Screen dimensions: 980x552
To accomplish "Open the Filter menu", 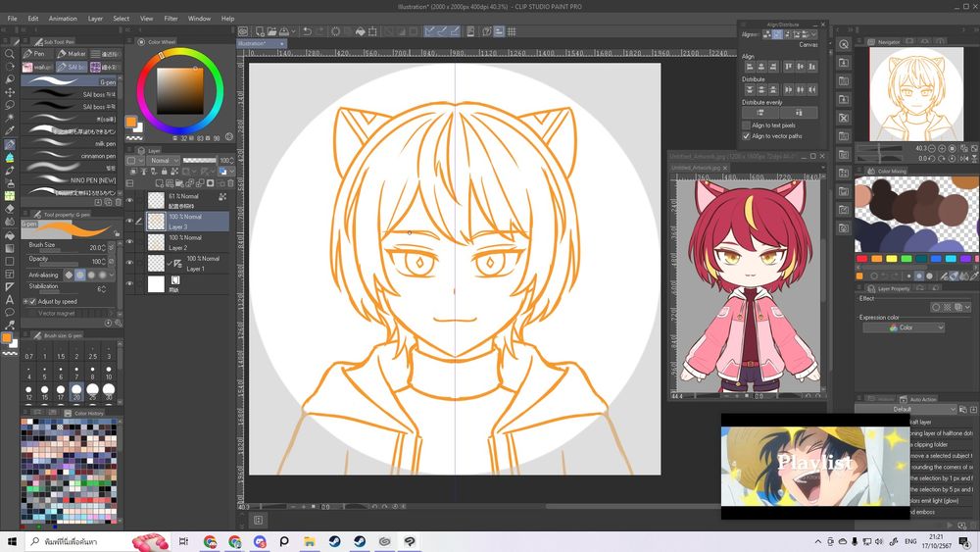I will pos(171,18).
